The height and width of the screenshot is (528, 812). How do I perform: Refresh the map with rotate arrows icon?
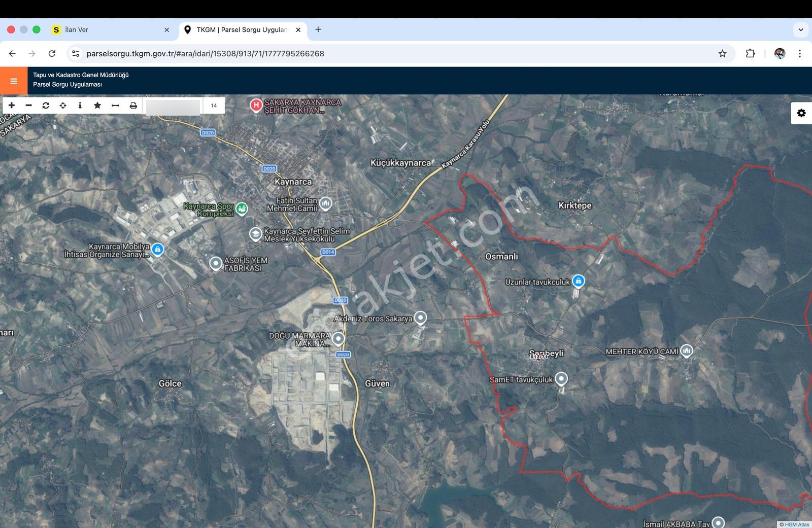click(46, 105)
